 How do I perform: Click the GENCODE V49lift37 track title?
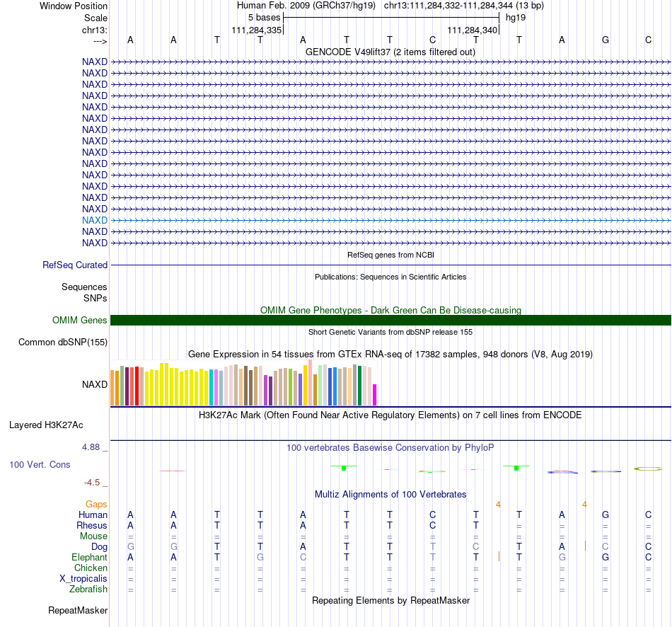click(x=390, y=52)
